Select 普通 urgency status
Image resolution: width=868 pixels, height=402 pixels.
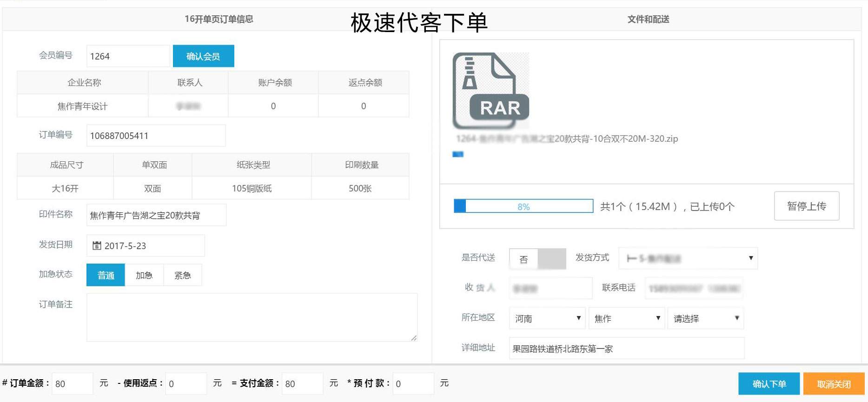pos(106,275)
